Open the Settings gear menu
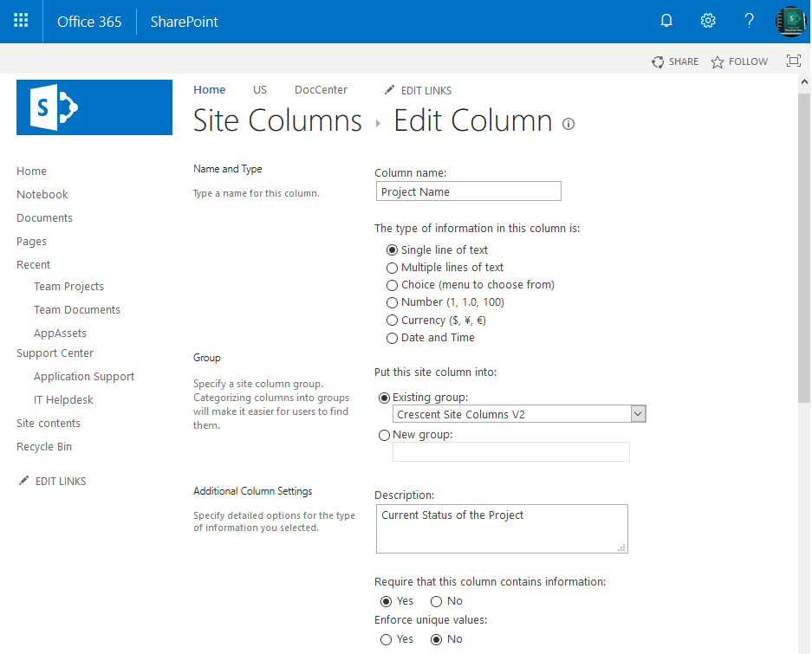 tap(707, 21)
